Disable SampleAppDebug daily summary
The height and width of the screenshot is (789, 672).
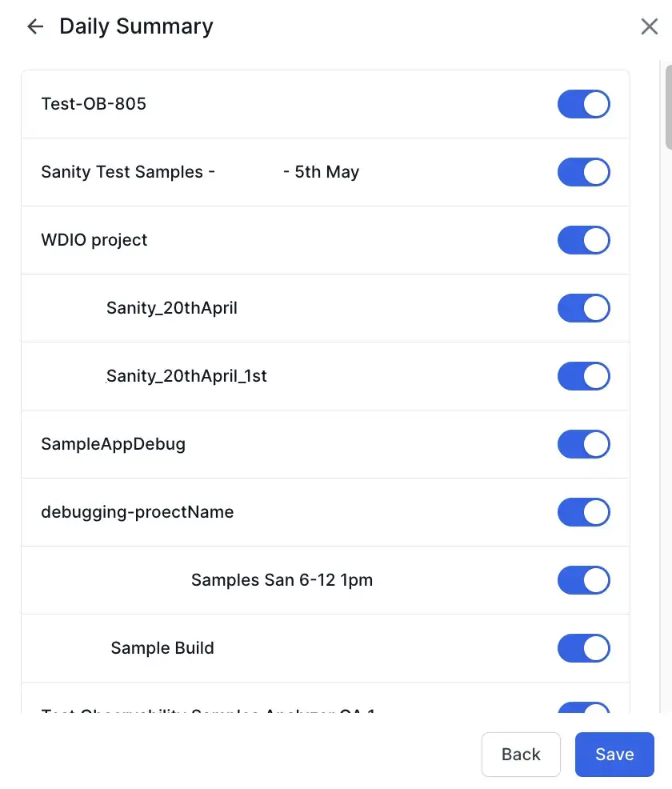tap(583, 444)
